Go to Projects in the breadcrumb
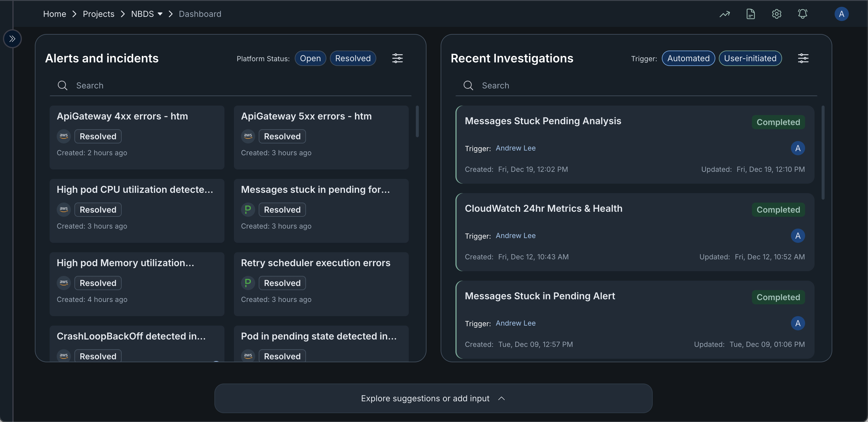The height and width of the screenshot is (422, 868). [98, 14]
